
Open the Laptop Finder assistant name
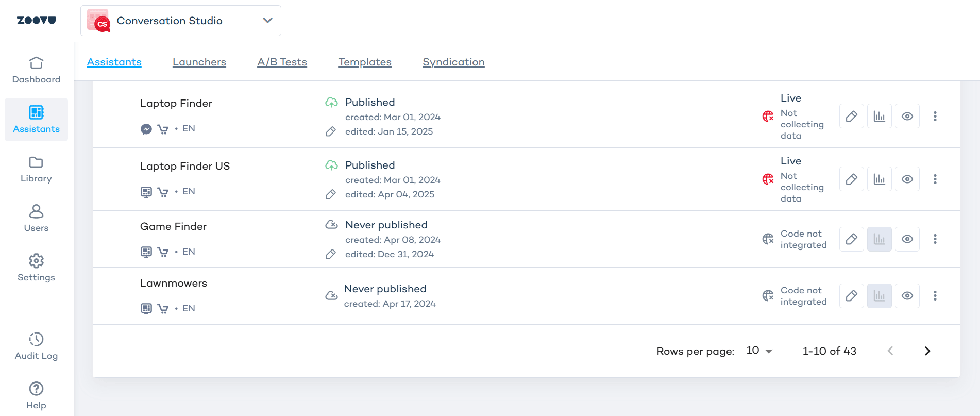(176, 103)
